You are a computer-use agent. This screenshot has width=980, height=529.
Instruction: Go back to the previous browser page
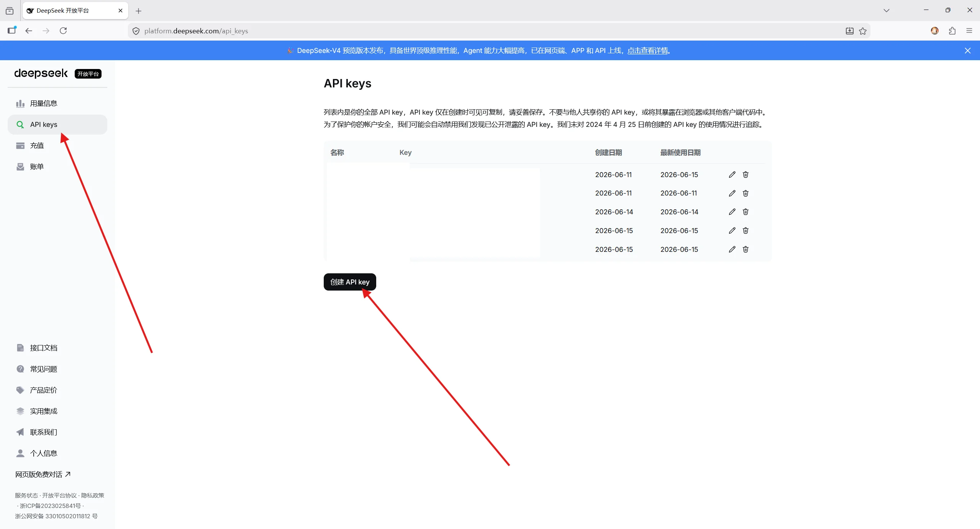[x=29, y=31]
